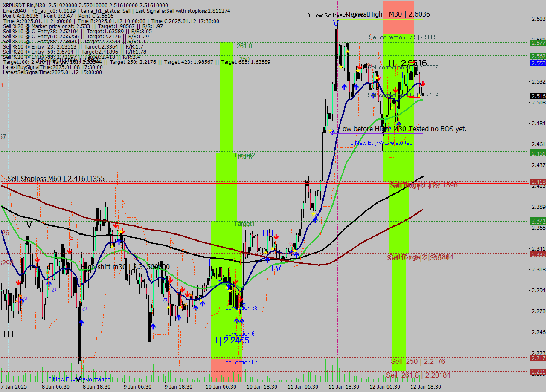Click the '10 Jan 06:30' time axis label
This screenshot has width=546, height=392.
coord(221,387)
